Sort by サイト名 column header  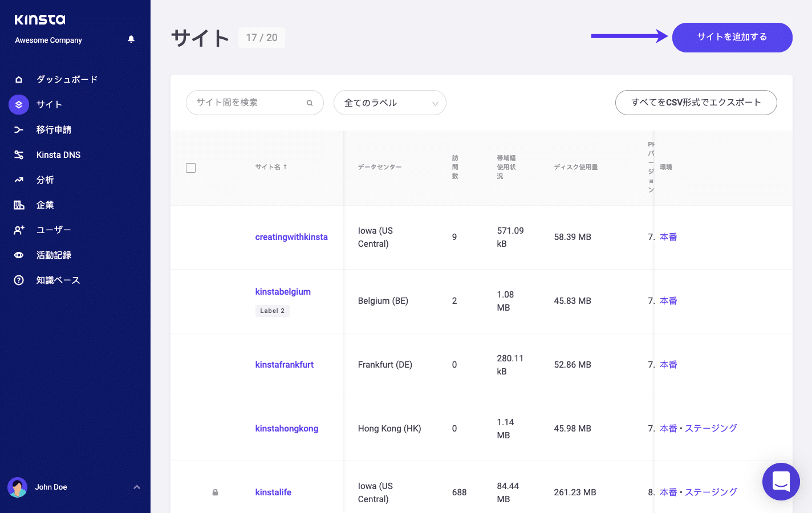point(271,167)
